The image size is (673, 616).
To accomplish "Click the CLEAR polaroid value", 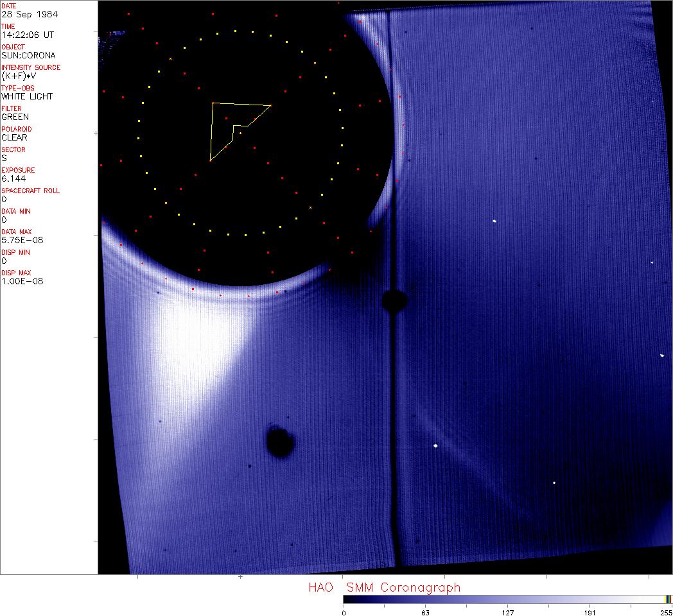I will pos(14,137).
